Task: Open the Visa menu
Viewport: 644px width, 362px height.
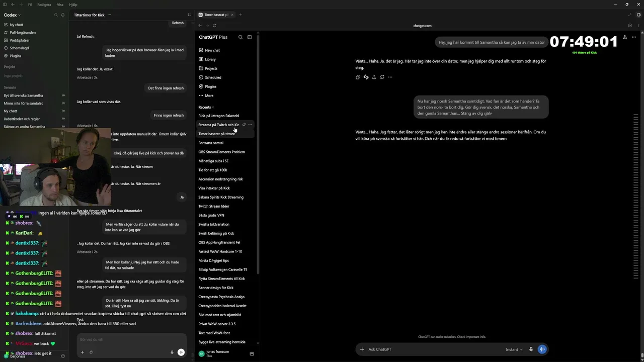Action: [x=60, y=5]
